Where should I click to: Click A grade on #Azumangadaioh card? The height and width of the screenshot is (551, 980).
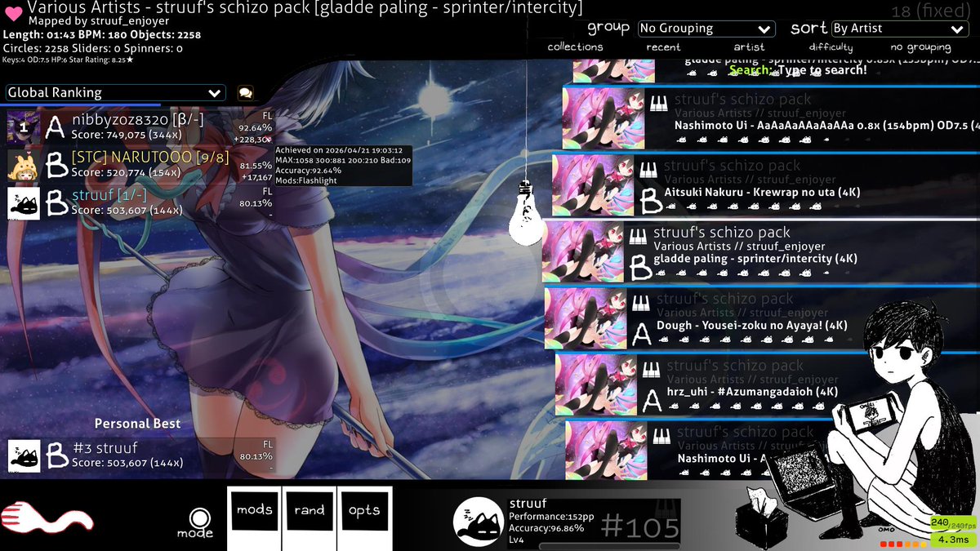[x=652, y=400]
